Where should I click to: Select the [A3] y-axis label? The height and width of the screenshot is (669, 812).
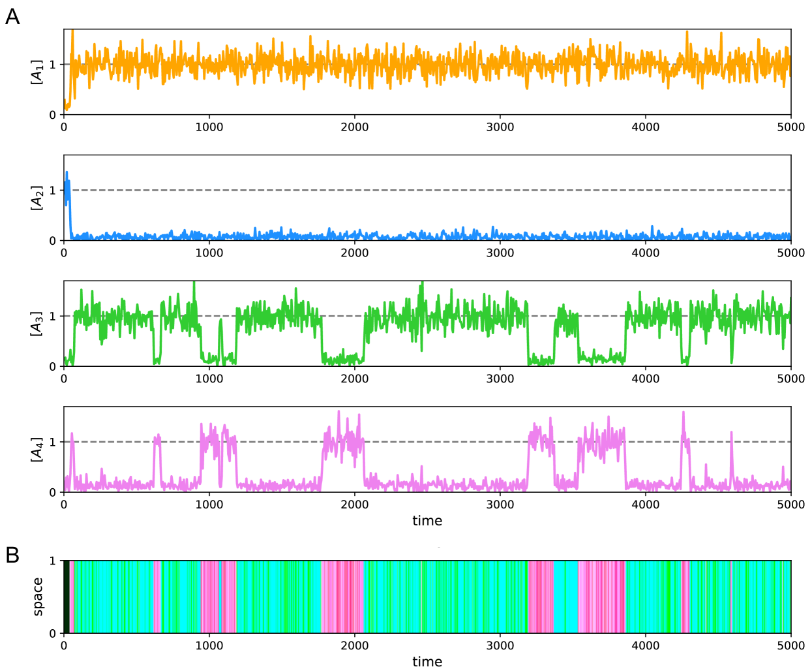tap(37, 324)
